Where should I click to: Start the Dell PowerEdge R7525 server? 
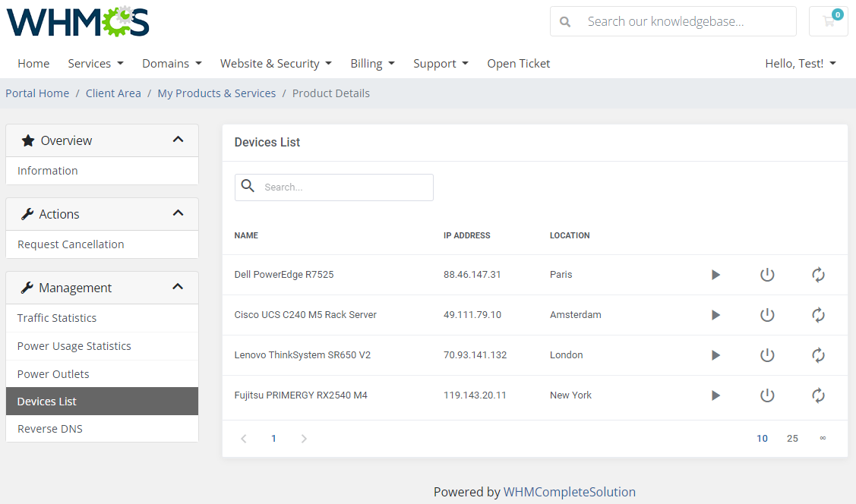(x=715, y=275)
